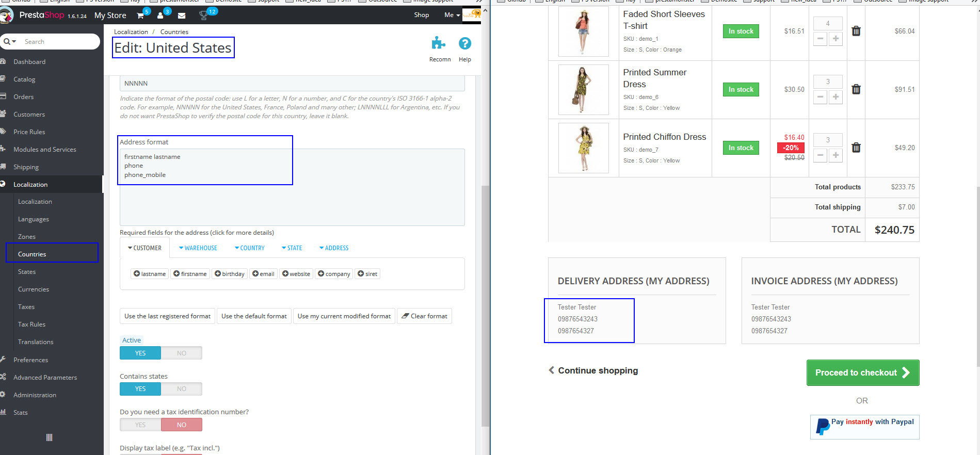Add the email field tag
980x455 pixels.
click(263, 273)
